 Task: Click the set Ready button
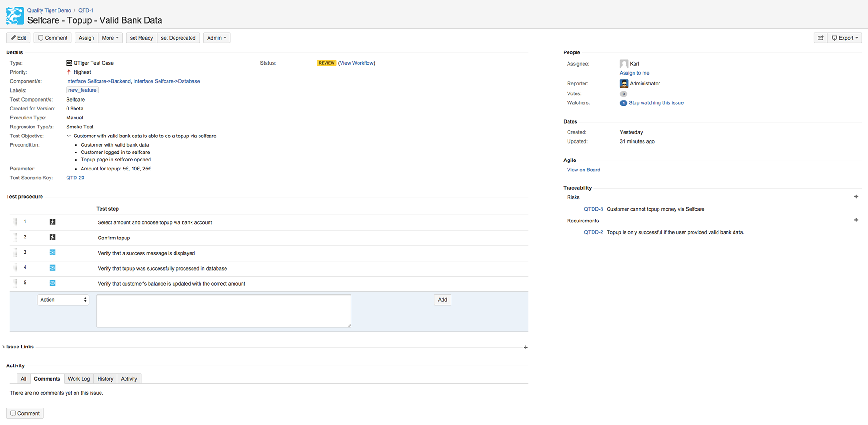(x=141, y=38)
